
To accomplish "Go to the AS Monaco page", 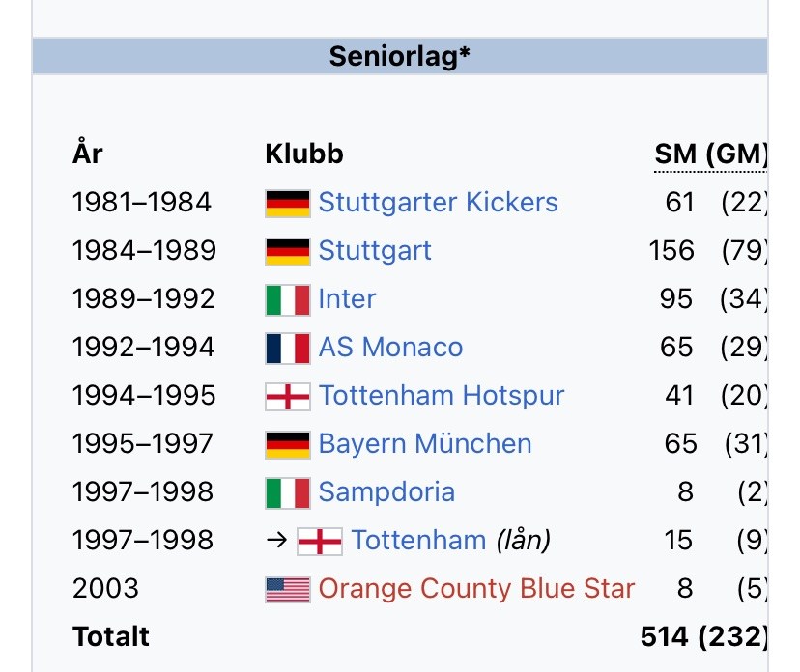I will 390,348.
